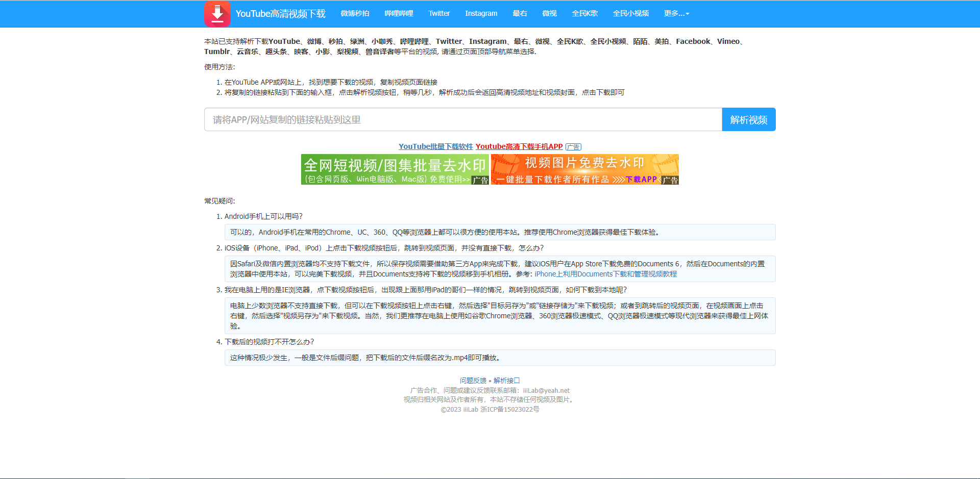Go to the 全民K歌 navigation item
Image resolution: width=980 pixels, height=479 pixels.
(x=584, y=13)
